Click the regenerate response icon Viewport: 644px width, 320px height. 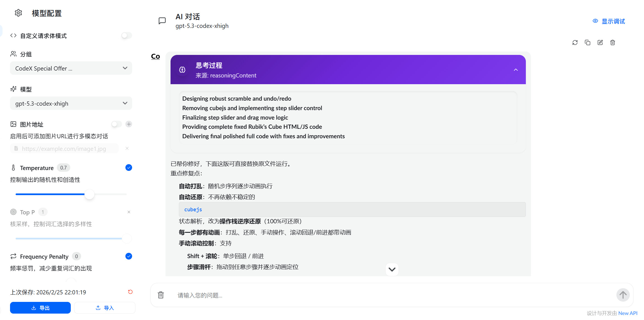575,43
